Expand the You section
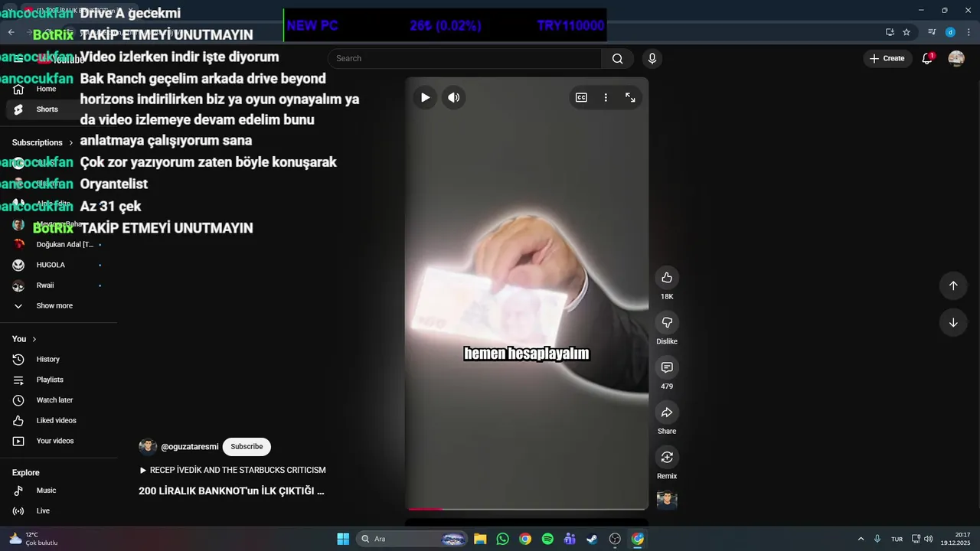This screenshot has width=980, height=551. tap(24, 339)
